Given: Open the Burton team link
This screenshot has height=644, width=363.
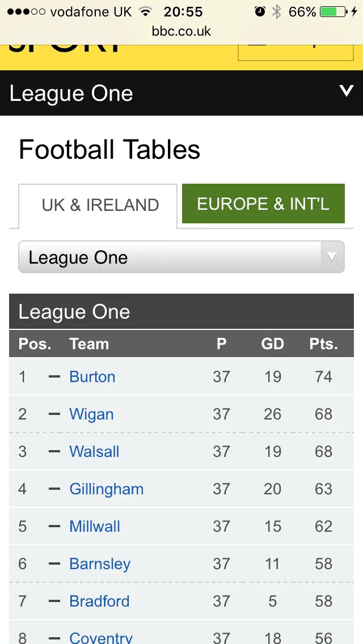Looking at the screenshot, I should pyautogui.click(x=92, y=377).
